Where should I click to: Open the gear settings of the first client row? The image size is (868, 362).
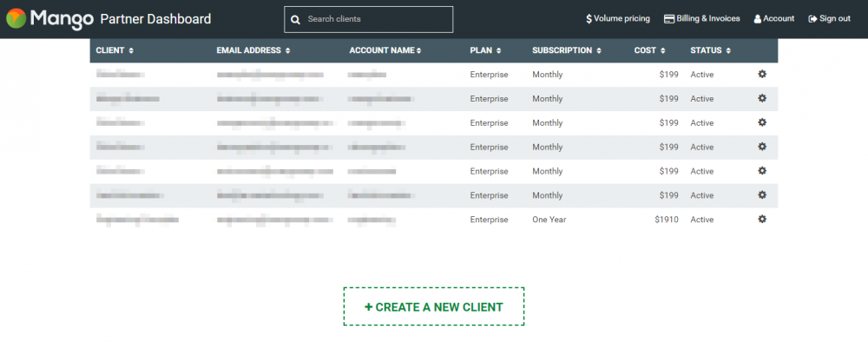tap(762, 74)
